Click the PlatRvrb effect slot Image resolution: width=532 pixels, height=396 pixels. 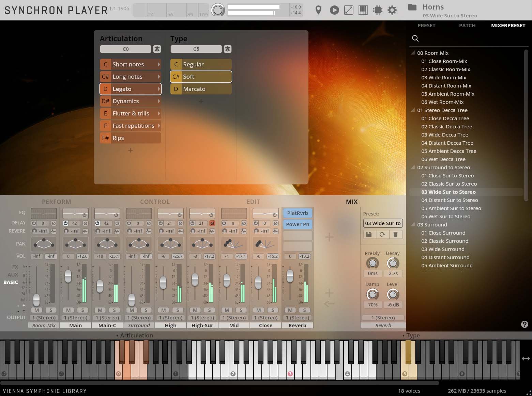[298, 213]
